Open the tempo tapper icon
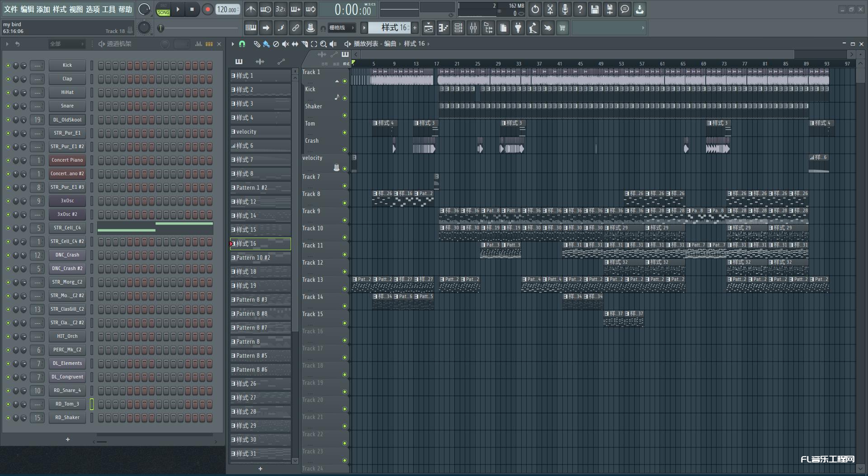Screen dimensions: 868x476 [x=533, y=28]
